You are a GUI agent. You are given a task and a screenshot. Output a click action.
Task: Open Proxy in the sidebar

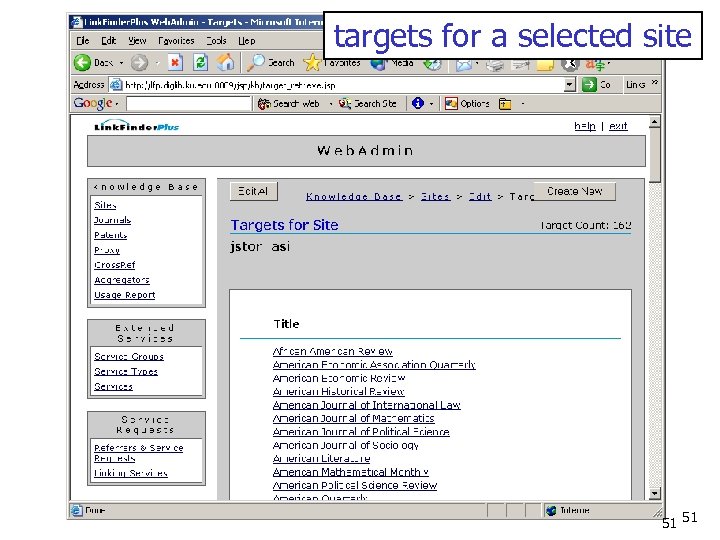pos(107,250)
